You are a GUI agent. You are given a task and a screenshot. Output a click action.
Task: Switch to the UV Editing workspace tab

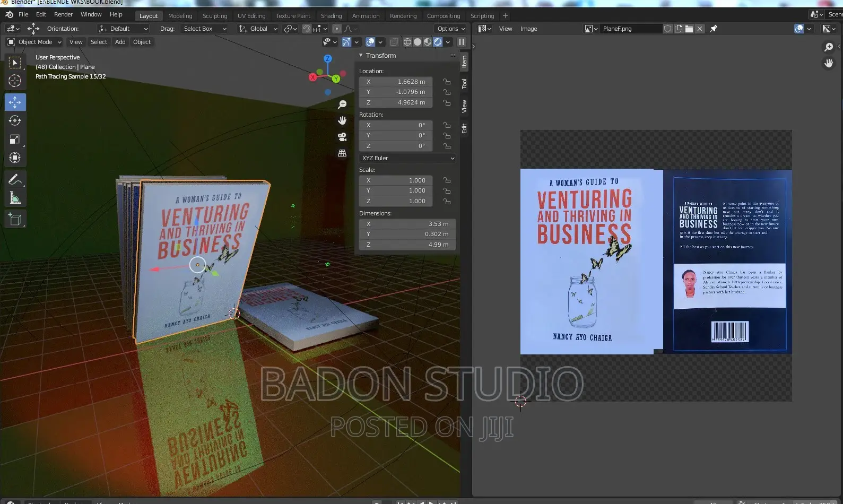pos(251,16)
